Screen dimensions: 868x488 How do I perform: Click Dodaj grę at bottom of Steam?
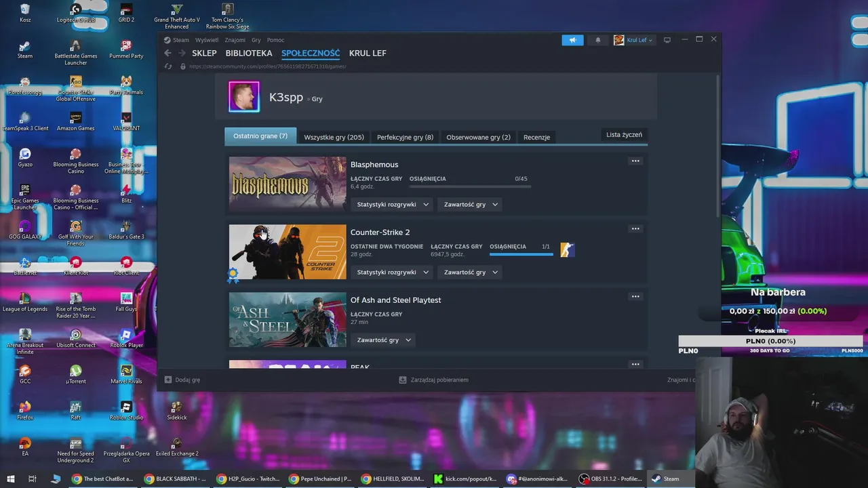[182, 380]
